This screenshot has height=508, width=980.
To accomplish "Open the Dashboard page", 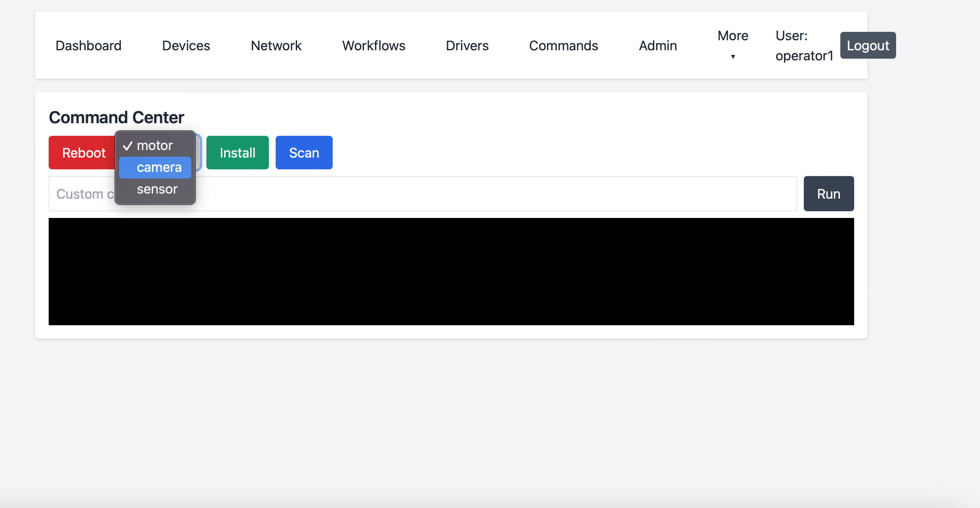I will 89,45.
